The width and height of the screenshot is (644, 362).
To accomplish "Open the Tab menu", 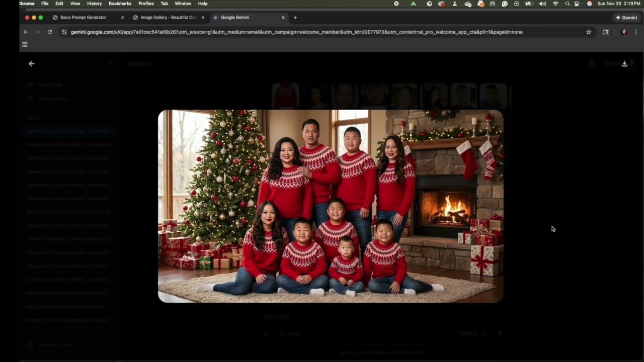I will point(165,4).
